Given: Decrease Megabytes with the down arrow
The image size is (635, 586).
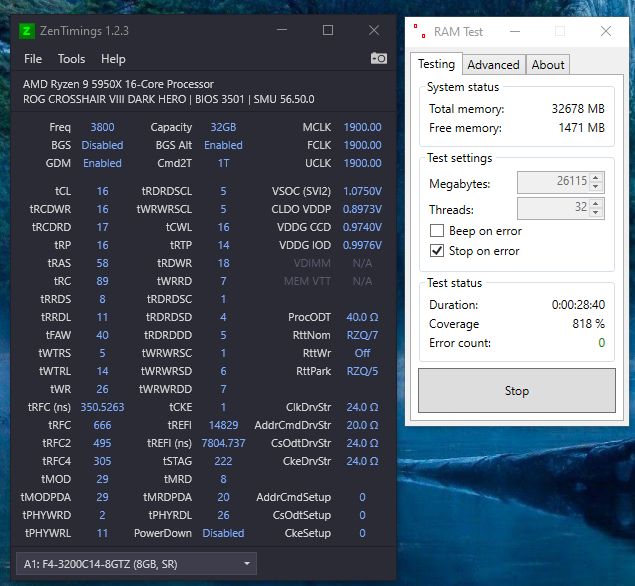Looking at the screenshot, I should 595,187.
